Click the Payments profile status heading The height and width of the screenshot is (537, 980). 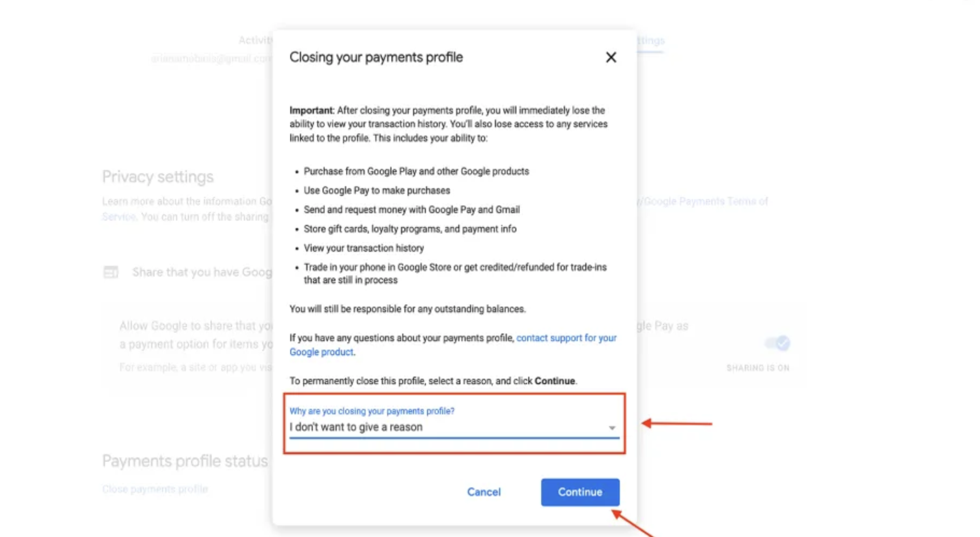point(185,461)
